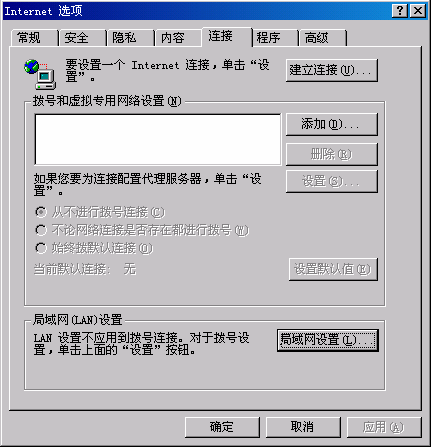Open the 安全 tab
The width and height of the screenshot is (431, 447).
[82, 37]
